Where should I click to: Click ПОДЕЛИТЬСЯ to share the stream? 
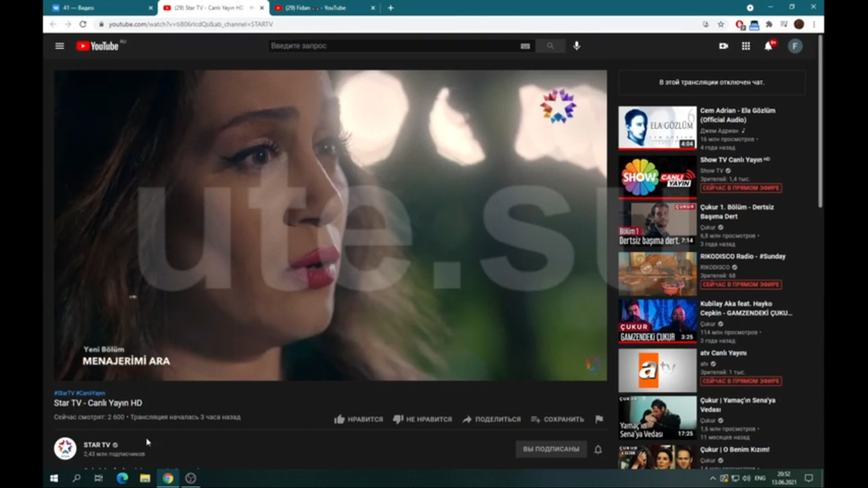point(491,419)
